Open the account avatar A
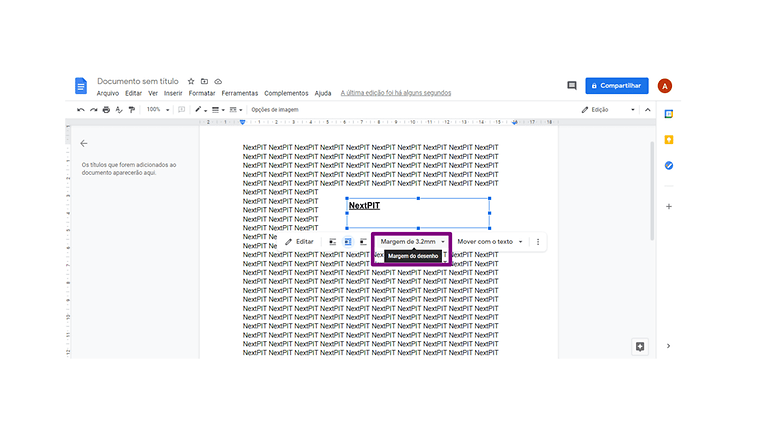Screen dimensions: 782x440 pyautogui.click(x=664, y=86)
